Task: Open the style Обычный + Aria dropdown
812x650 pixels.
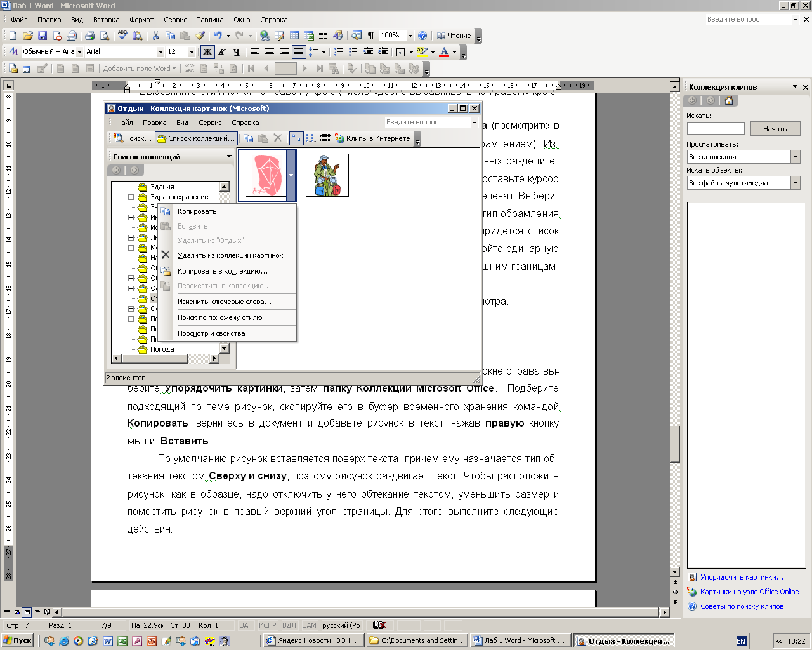Action: 79,52
